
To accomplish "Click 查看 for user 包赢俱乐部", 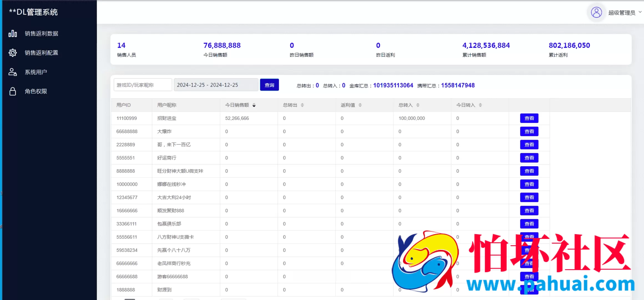I will [x=529, y=224].
